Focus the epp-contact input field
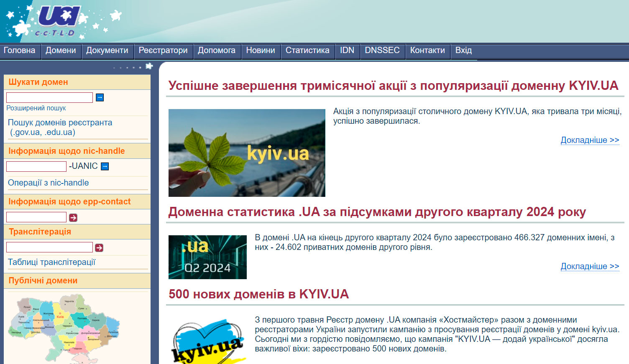Screen dimensions: 629x364 pyautogui.click(x=36, y=217)
